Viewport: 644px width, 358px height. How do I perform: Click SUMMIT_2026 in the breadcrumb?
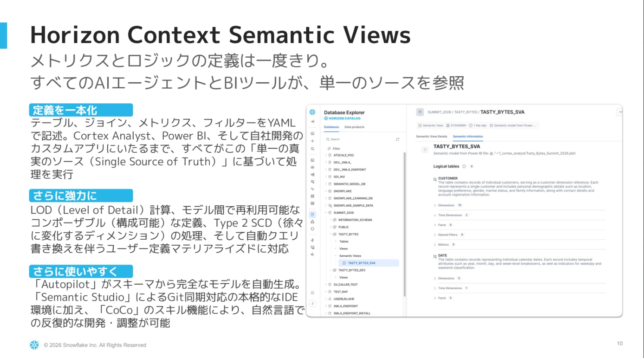[x=439, y=112]
